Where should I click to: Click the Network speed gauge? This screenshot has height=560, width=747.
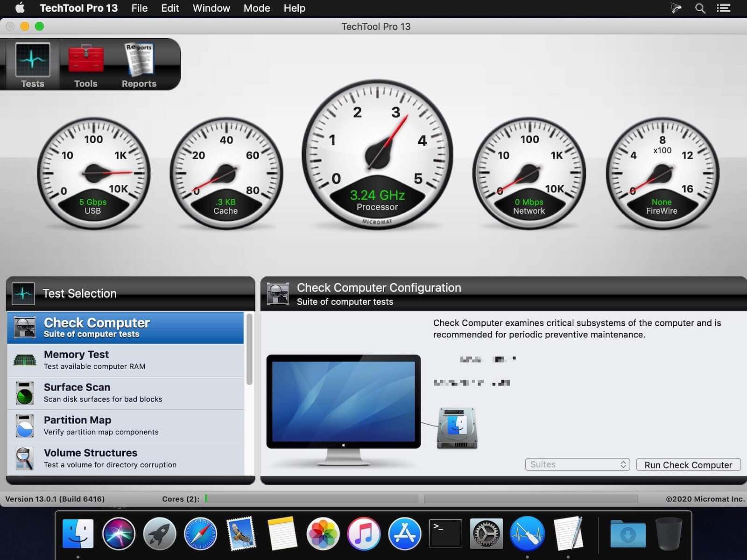(529, 174)
